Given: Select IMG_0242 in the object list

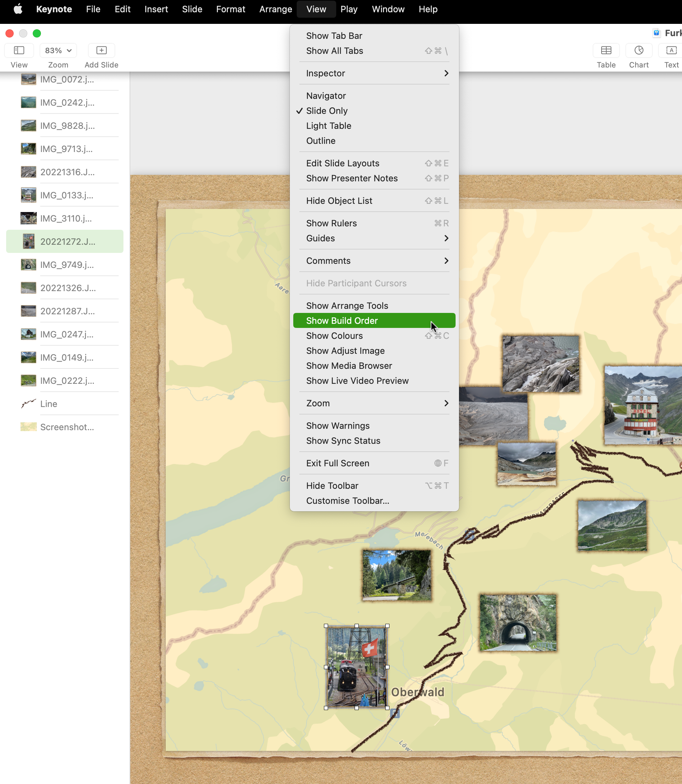Looking at the screenshot, I should pos(65,102).
